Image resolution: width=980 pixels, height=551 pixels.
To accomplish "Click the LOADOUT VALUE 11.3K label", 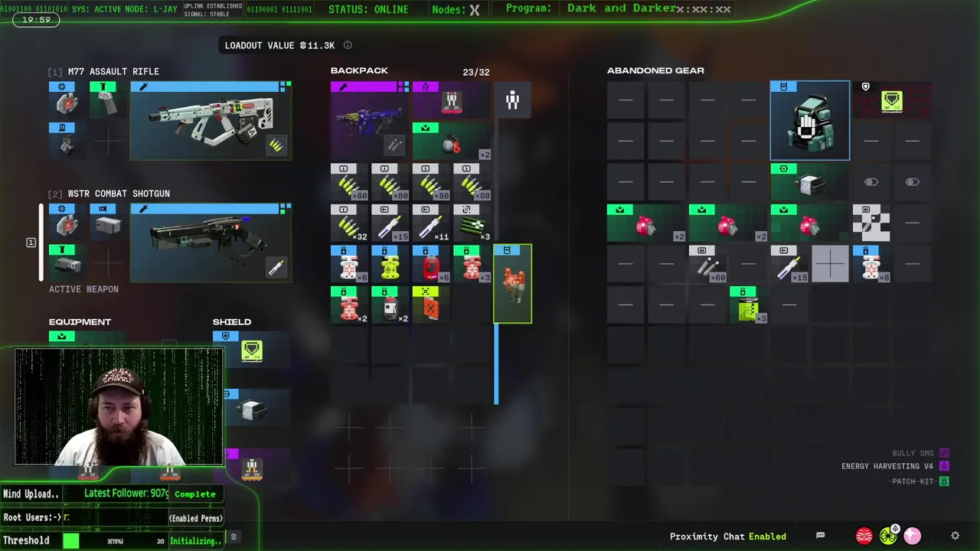I will pos(279,45).
